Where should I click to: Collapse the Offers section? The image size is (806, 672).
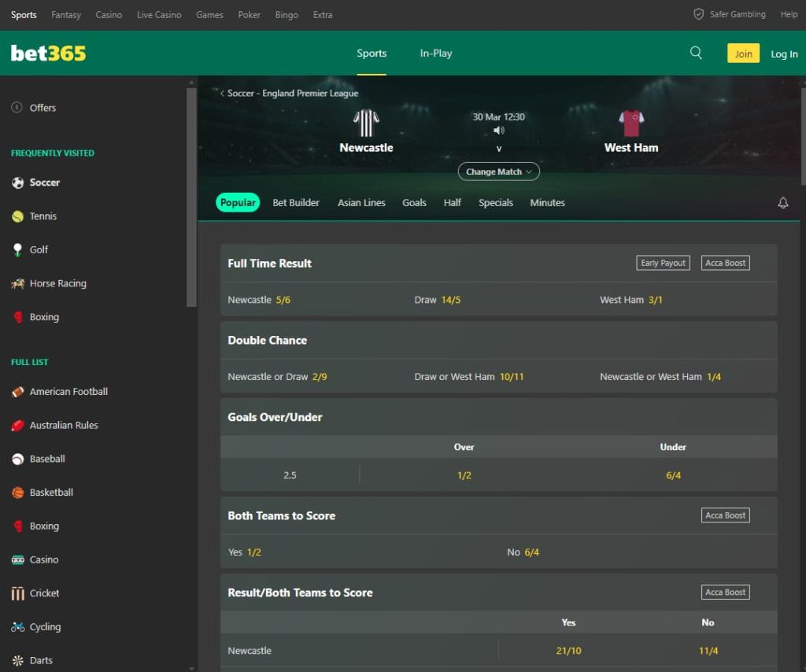tap(43, 108)
